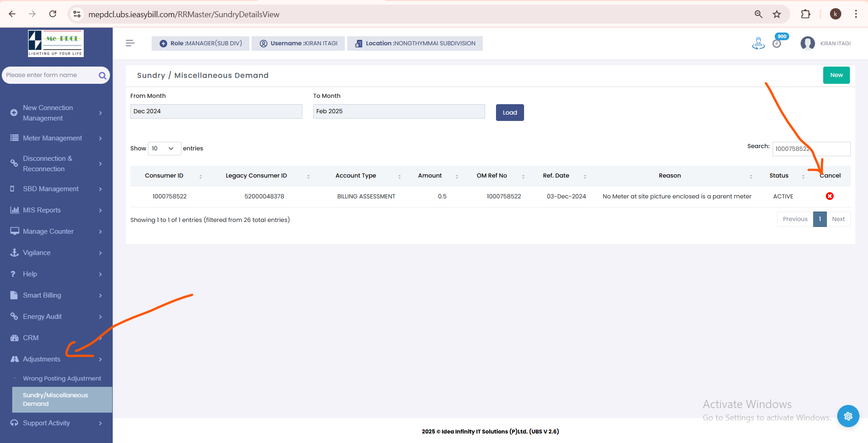Click the From Month field showing Dec 2024

click(x=216, y=111)
